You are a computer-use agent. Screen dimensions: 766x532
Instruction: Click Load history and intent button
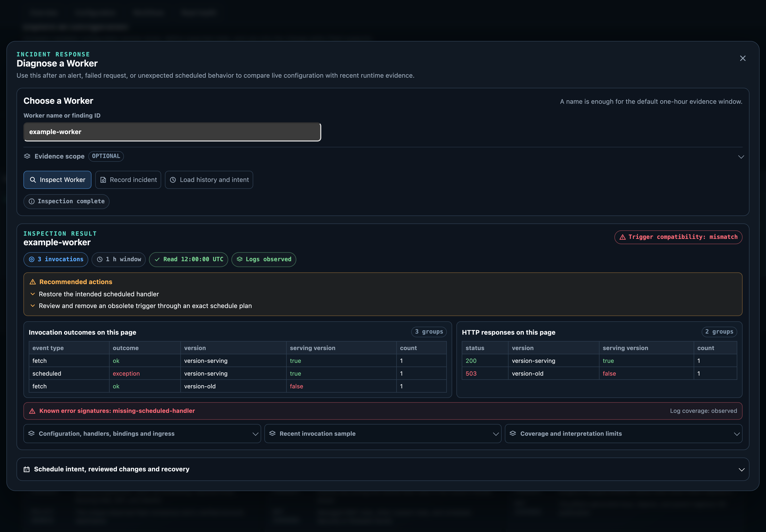point(209,180)
